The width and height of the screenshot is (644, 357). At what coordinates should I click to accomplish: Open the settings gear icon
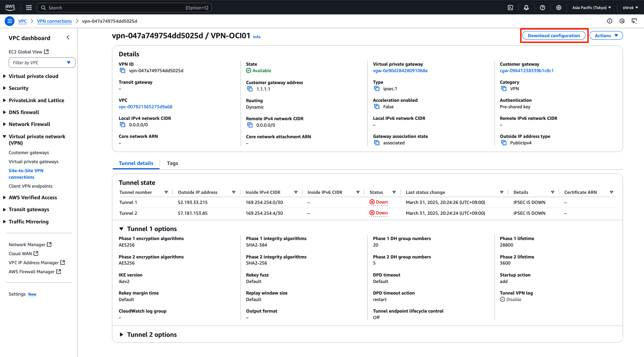pos(558,7)
